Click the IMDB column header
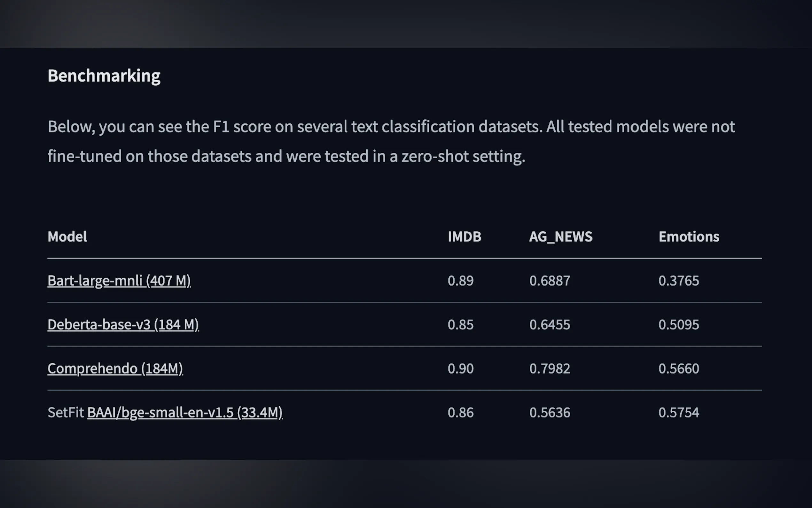The image size is (812, 508). pos(465,236)
